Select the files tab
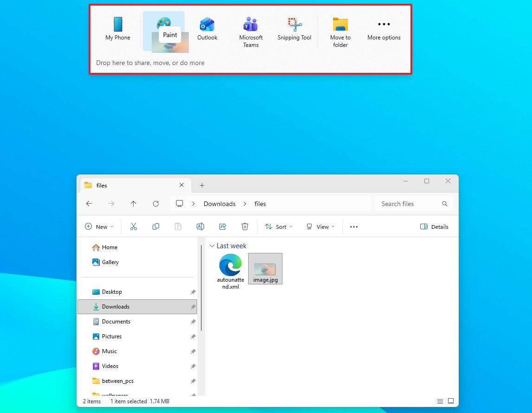This screenshot has width=532, height=413. tap(102, 185)
